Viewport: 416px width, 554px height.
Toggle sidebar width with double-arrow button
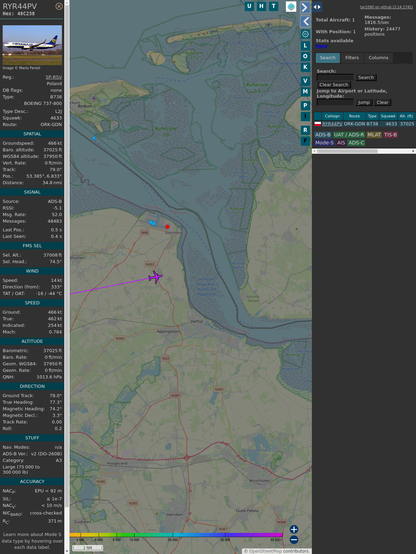317,7
